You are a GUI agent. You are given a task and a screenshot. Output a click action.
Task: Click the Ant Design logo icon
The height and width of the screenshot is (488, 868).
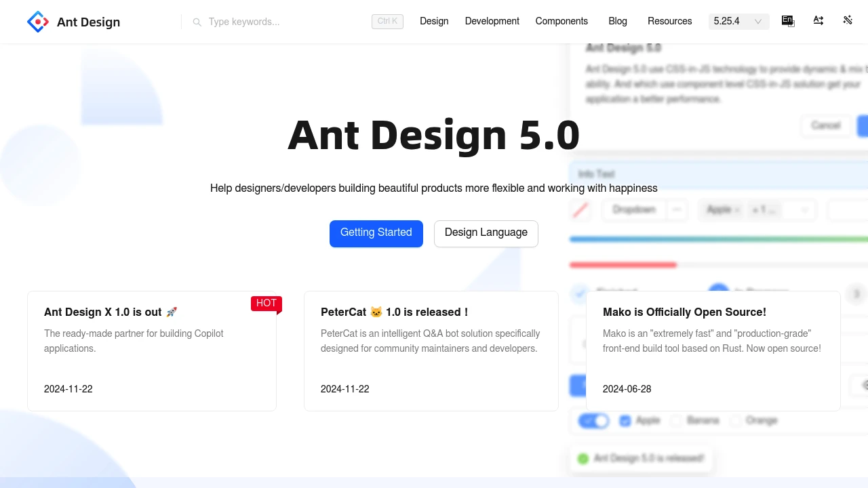pyautogui.click(x=38, y=22)
